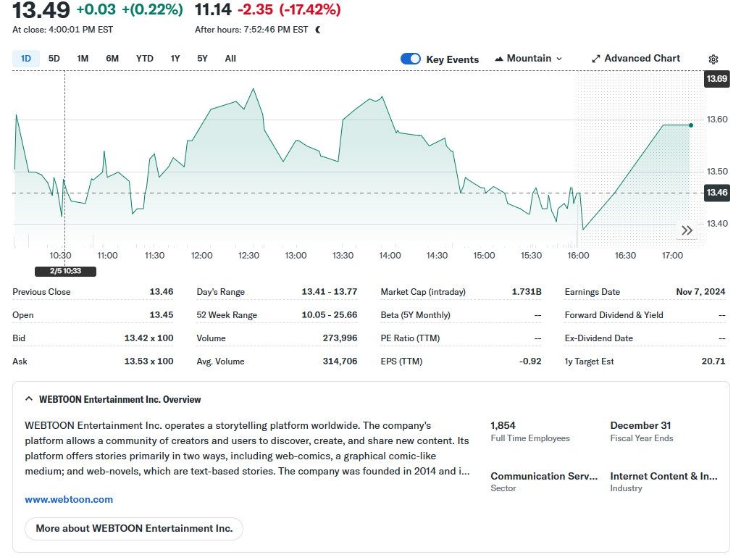Image resolution: width=741 pixels, height=560 pixels.
Task: Click the 12:00 time axis label
Action: pyautogui.click(x=202, y=256)
